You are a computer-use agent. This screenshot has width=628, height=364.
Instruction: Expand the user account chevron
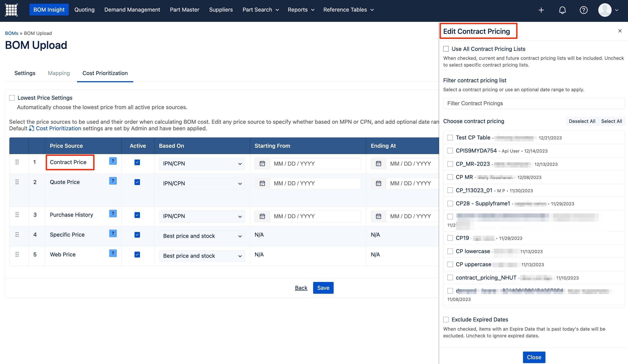[x=617, y=10]
